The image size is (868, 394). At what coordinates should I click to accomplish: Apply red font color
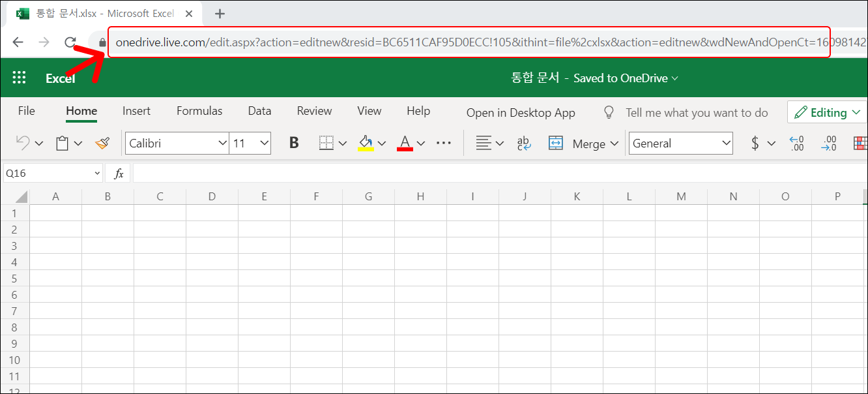click(x=405, y=144)
